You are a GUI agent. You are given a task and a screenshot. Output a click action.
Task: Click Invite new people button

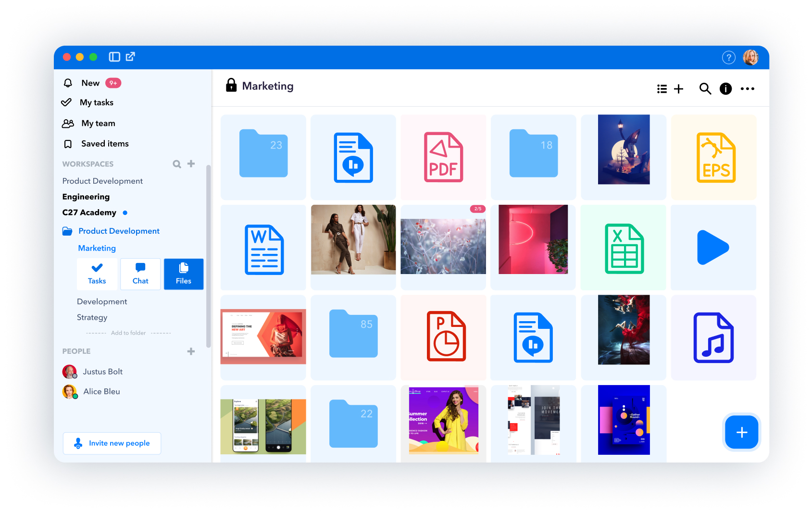click(112, 443)
